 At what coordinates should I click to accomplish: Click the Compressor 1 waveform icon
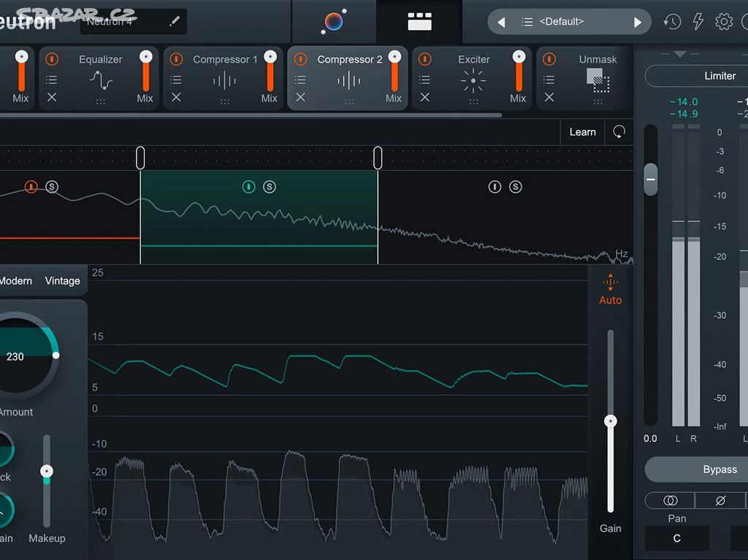pyautogui.click(x=225, y=80)
